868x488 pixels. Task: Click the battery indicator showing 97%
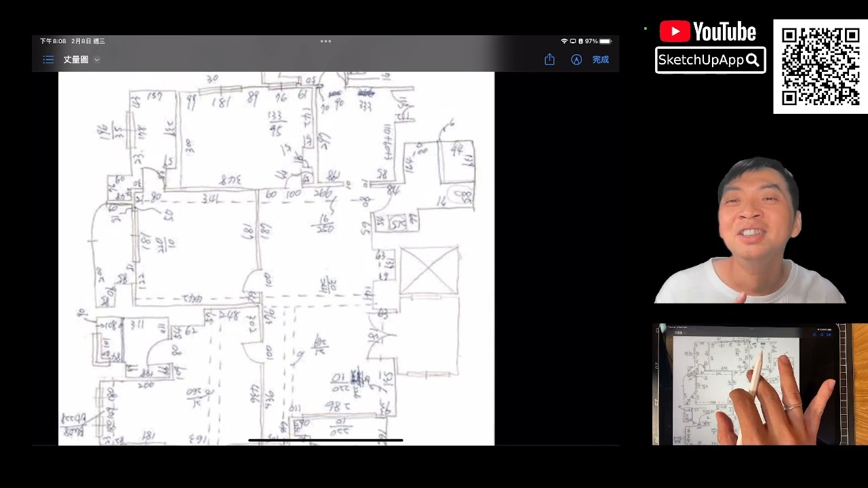pyautogui.click(x=598, y=41)
